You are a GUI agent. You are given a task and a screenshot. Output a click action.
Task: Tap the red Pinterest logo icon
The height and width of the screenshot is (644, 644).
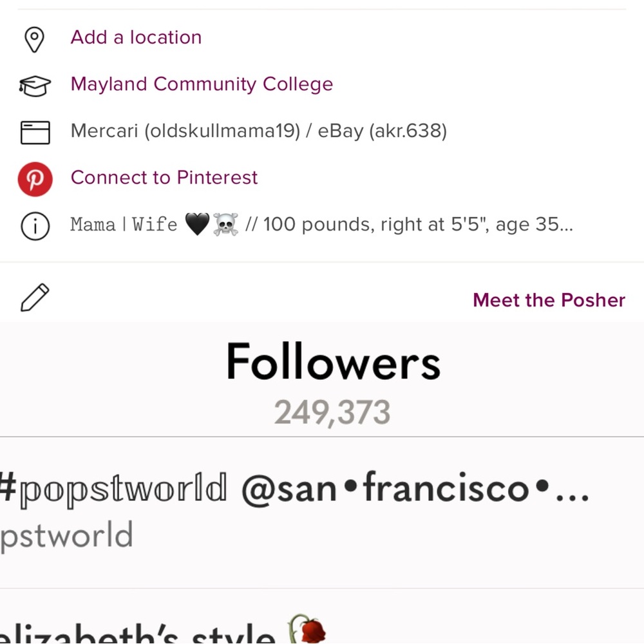[35, 178]
